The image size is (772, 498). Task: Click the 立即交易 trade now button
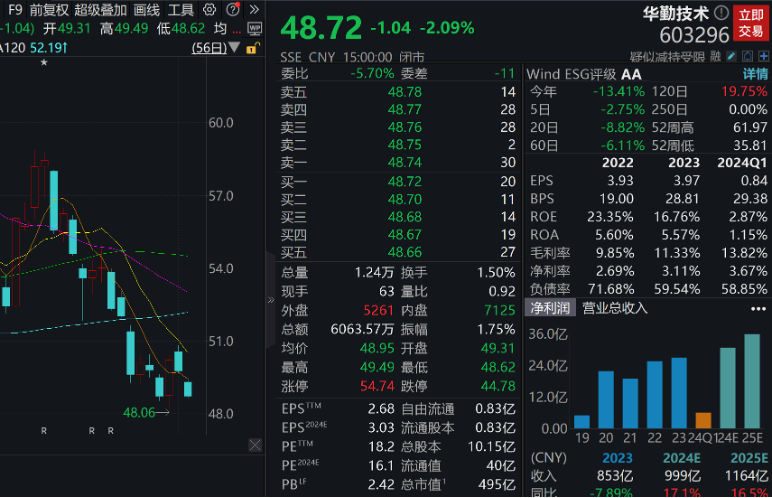(x=751, y=23)
